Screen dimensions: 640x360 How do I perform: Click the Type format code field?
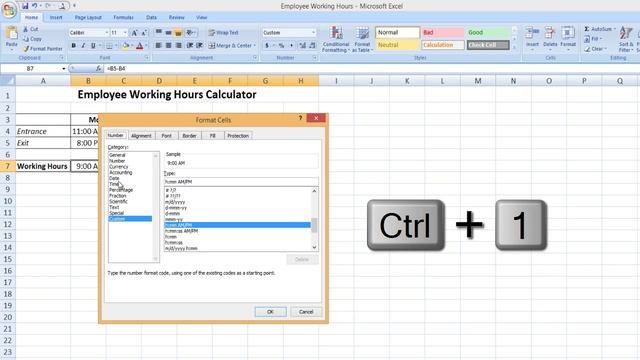point(241,182)
